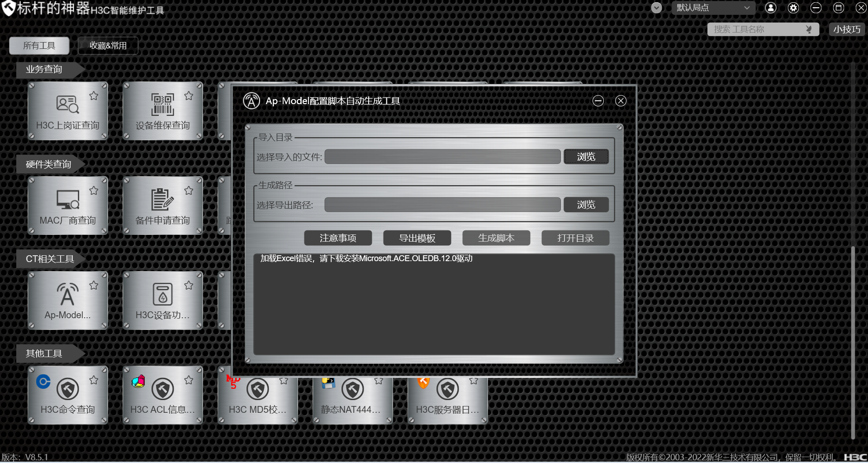
Task: Switch to the 所有工具 tab
Action: (39, 45)
